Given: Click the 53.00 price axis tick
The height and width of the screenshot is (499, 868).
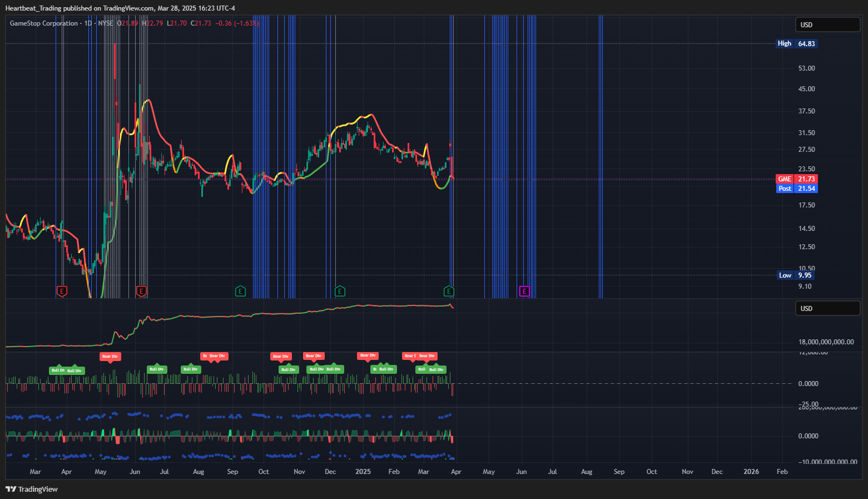Looking at the screenshot, I should (806, 68).
